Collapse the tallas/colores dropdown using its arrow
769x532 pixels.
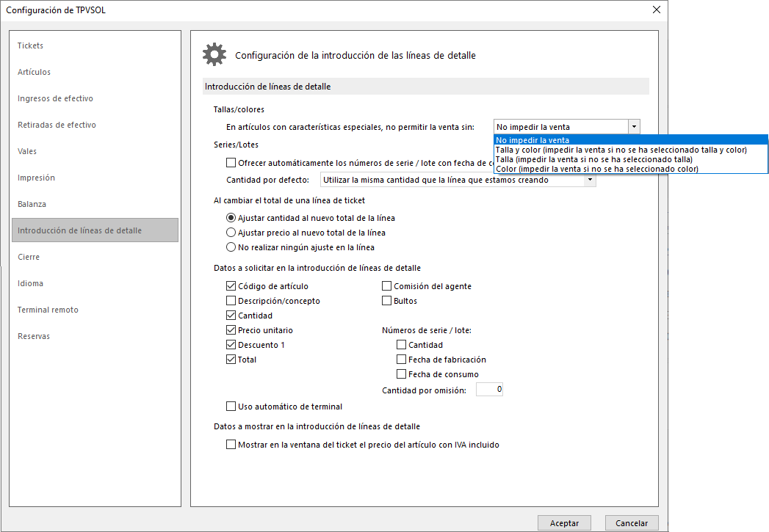click(x=634, y=127)
